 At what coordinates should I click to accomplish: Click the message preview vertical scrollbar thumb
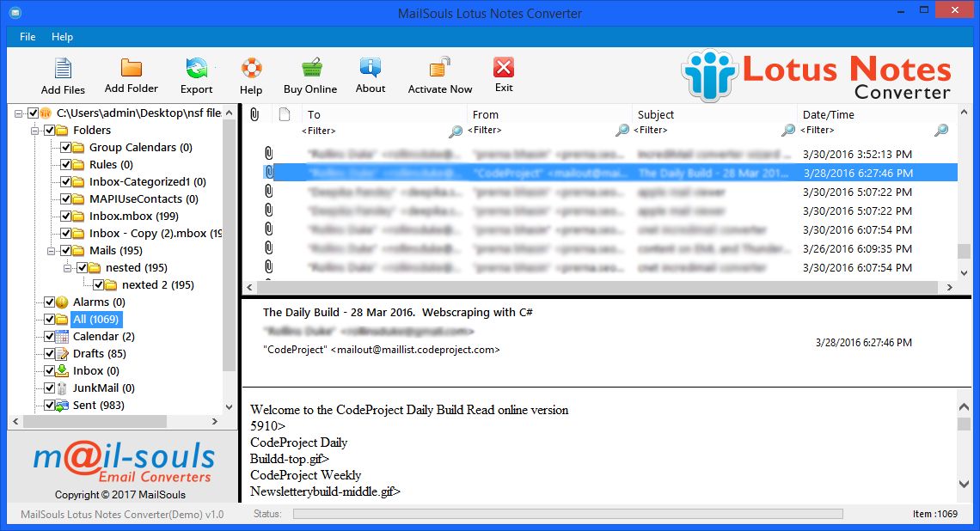(964, 424)
